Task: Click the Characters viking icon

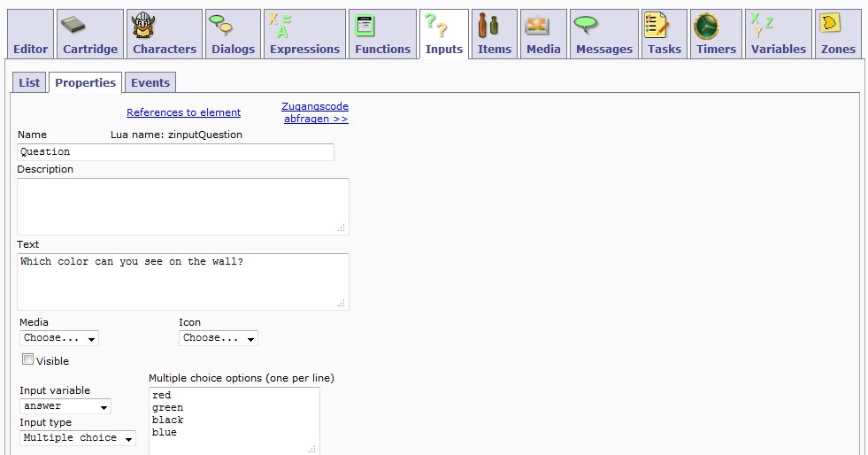Action: [142, 27]
